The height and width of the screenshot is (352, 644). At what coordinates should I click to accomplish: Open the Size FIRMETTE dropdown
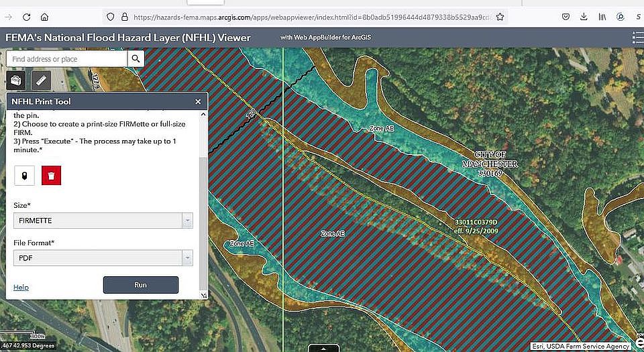[x=103, y=221]
